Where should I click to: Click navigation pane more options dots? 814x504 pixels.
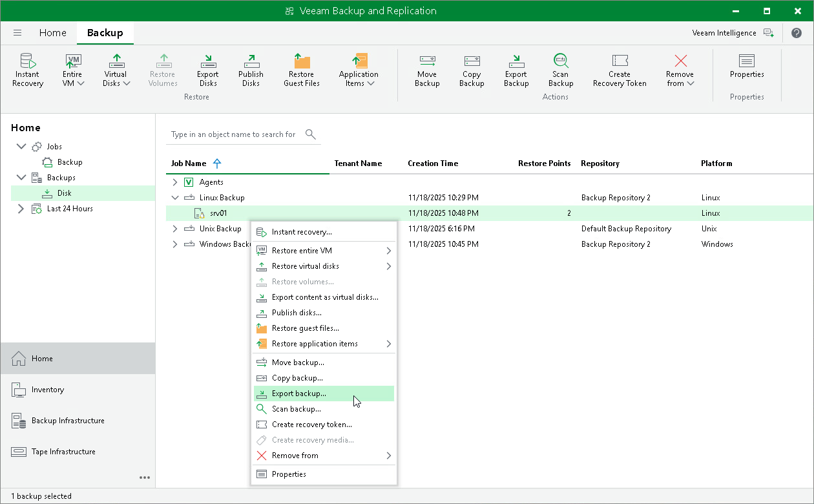coord(145,478)
